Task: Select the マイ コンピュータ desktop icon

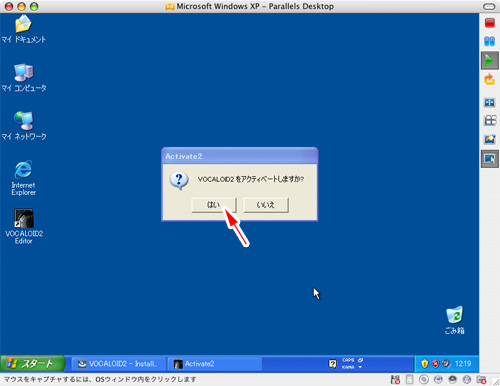Action: (24, 78)
